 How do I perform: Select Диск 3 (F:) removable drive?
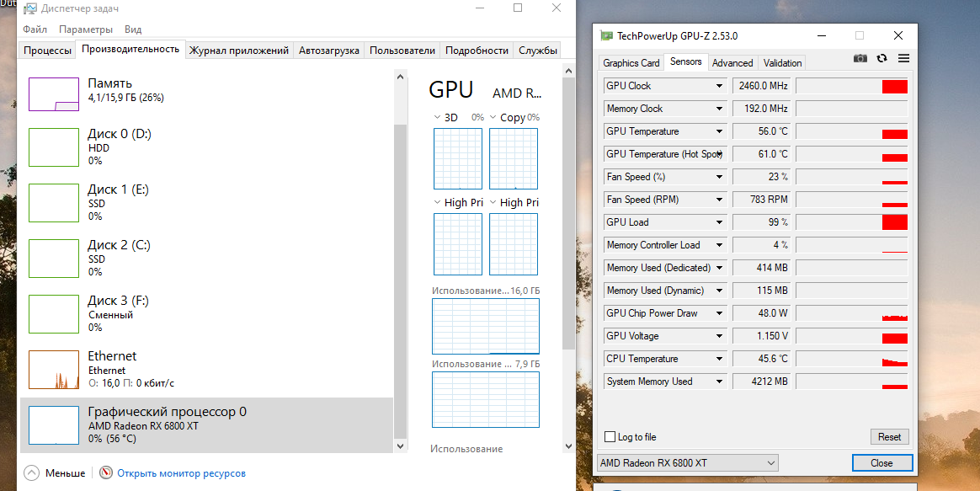click(x=207, y=314)
